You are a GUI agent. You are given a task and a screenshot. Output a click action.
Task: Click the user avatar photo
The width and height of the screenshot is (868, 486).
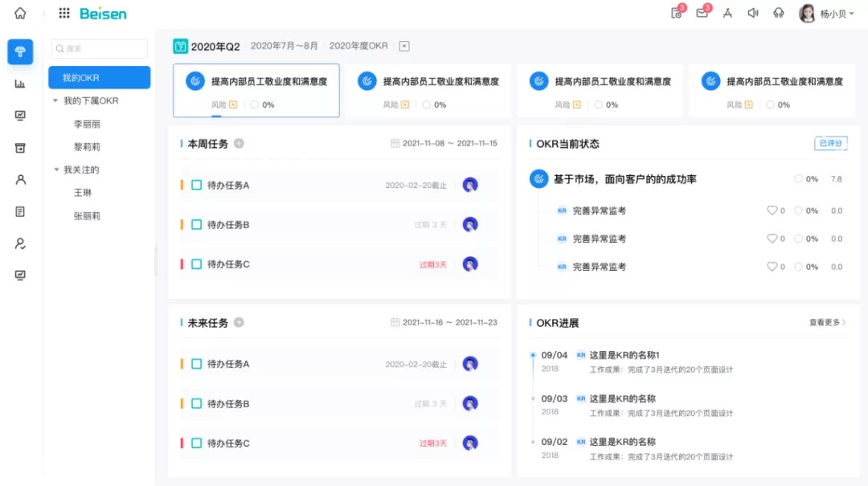807,14
